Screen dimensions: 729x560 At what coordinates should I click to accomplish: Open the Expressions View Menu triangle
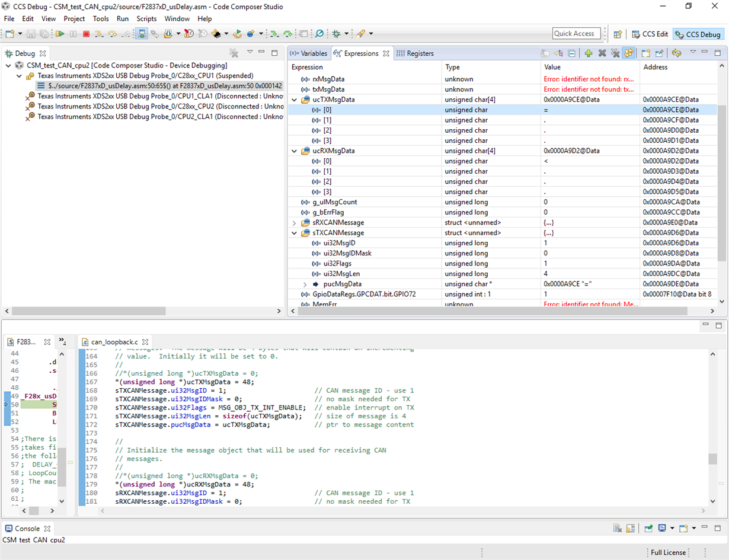coord(693,52)
